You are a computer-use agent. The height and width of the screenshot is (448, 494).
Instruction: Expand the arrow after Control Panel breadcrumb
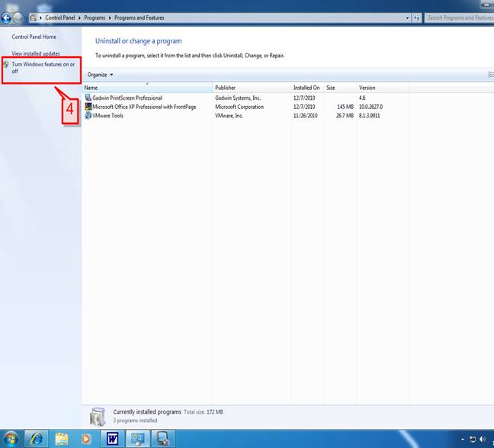(79, 18)
